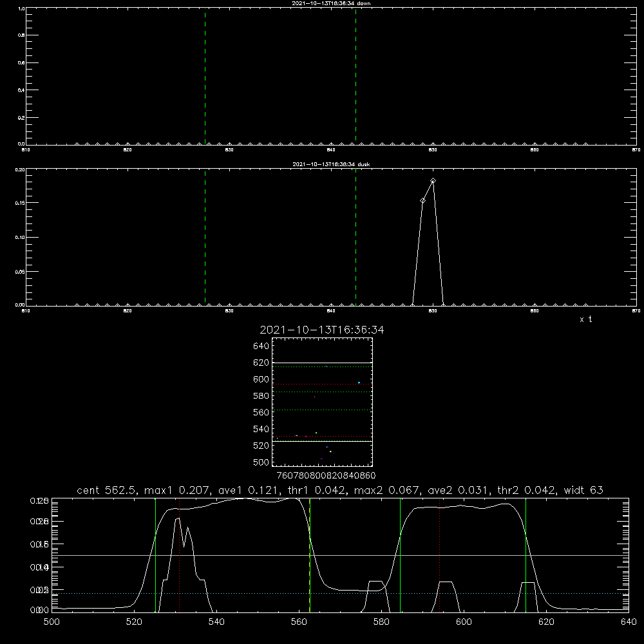Click the highest diamond marker on dusk peak

[x=433, y=181]
